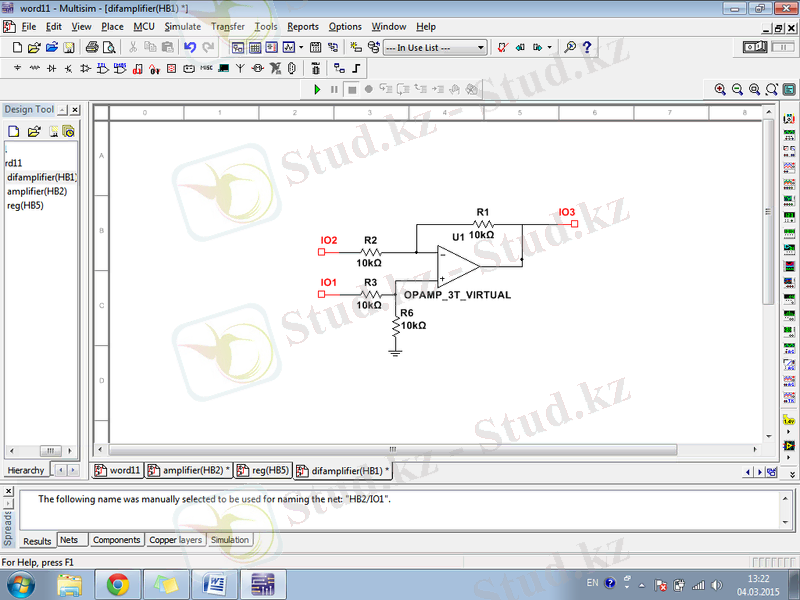The image size is (800, 600).
Task: Open the blue question mark Help icon
Action: (x=587, y=47)
